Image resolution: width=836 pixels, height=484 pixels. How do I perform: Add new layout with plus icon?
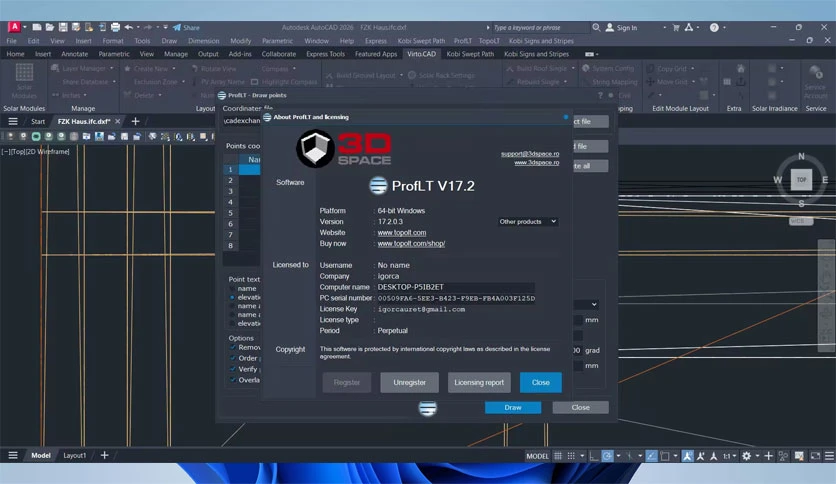click(104, 455)
